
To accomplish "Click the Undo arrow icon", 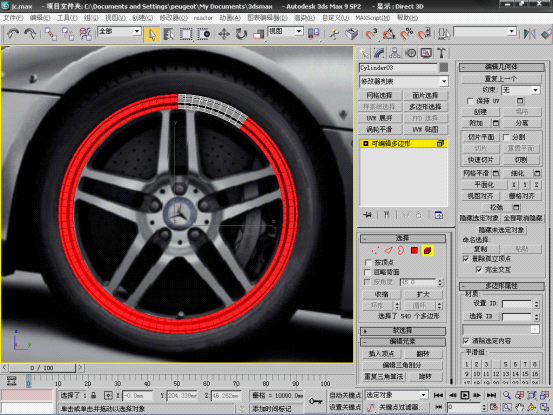I will tap(13, 34).
